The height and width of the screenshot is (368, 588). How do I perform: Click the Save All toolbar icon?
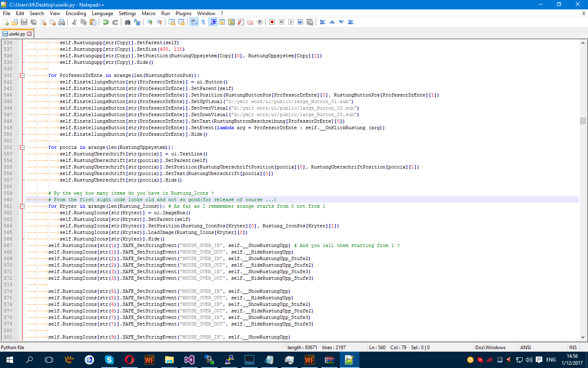33,22
